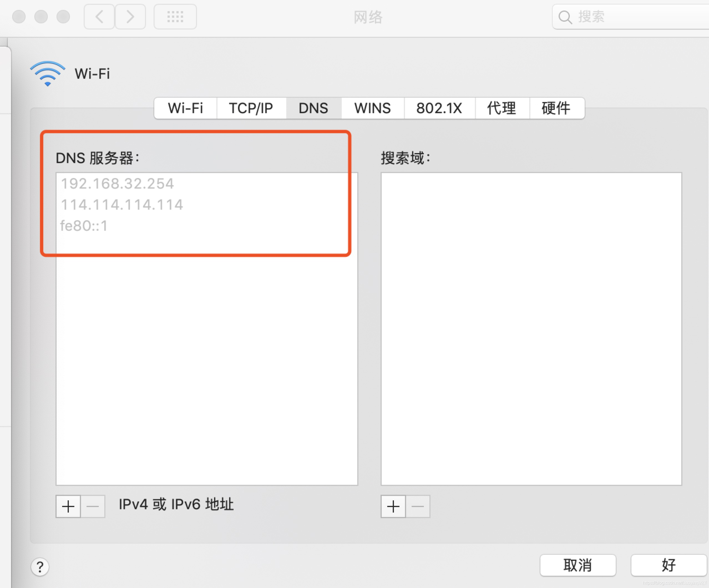Open the WINS tab
The height and width of the screenshot is (588, 709).
[x=373, y=108]
